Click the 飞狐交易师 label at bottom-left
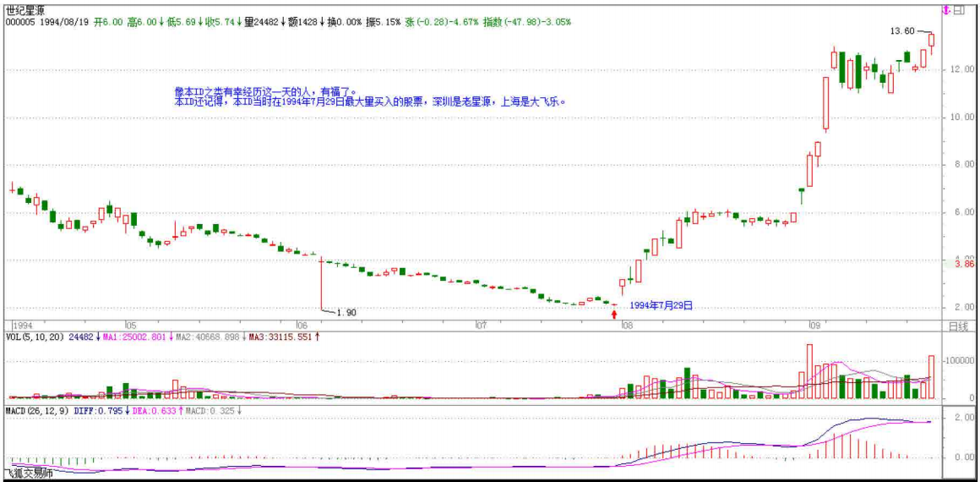The width and height of the screenshot is (980, 482). tap(29, 474)
